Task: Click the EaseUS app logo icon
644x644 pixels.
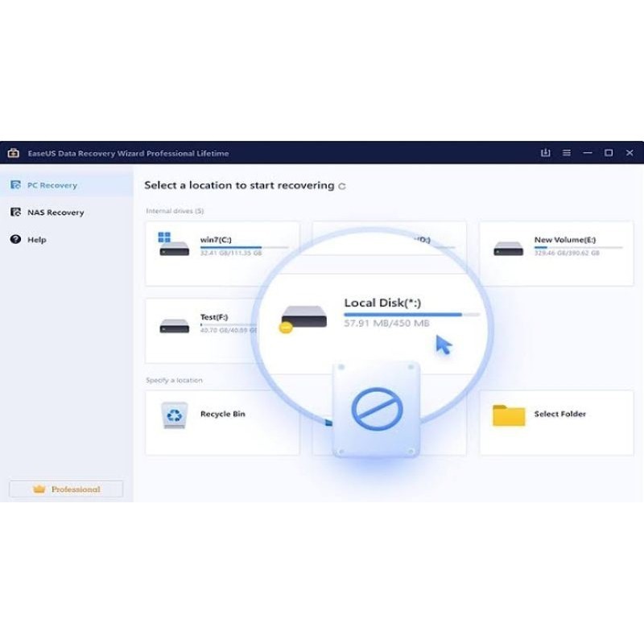Action: coord(14,153)
